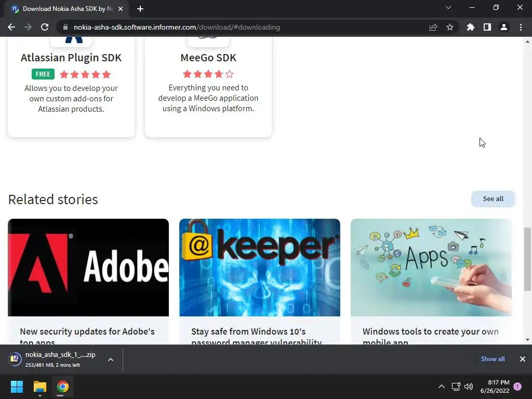The width and height of the screenshot is (532, 399).
Task: Open the volume tray icon
Action: pos(469,387)
